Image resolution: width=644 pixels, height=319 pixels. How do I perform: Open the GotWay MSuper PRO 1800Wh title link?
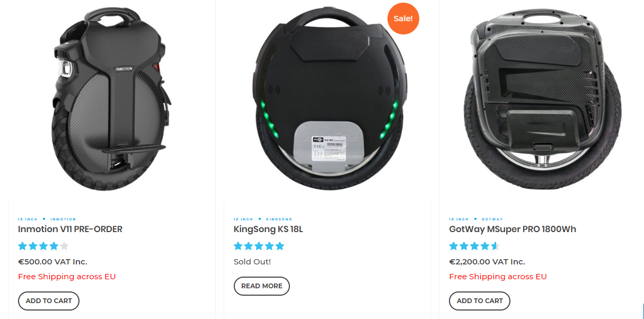513,229
